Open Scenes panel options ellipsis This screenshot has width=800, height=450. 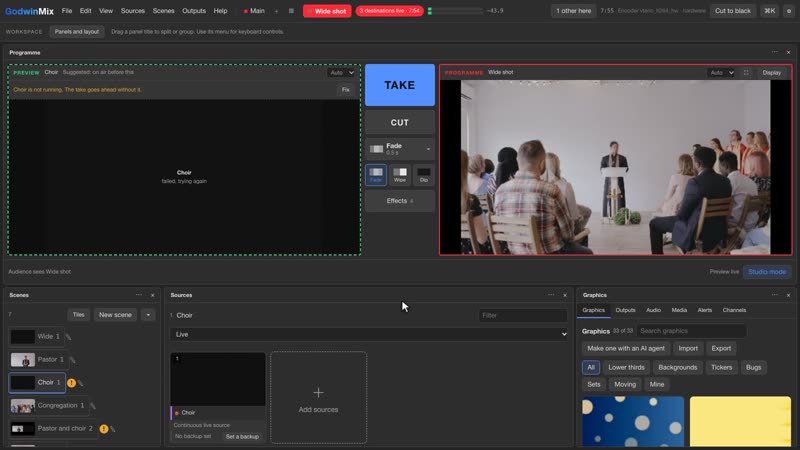(139, 295)
